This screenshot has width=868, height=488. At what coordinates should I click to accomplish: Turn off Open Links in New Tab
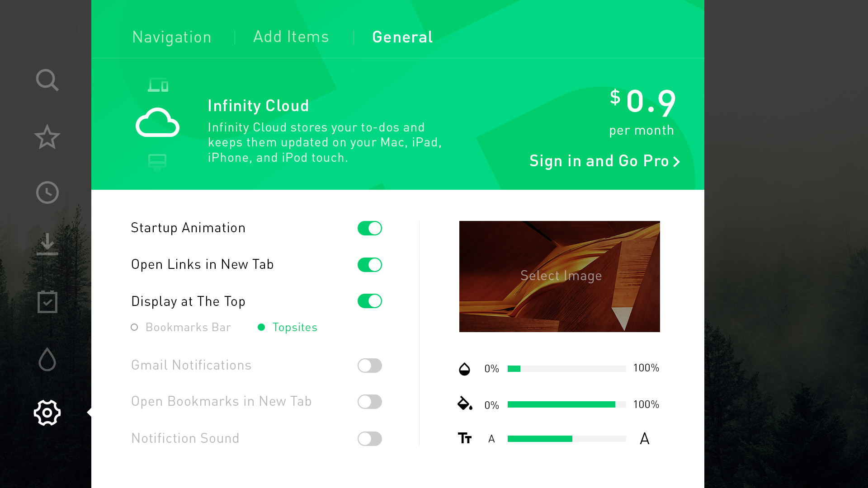coord(369,265)
